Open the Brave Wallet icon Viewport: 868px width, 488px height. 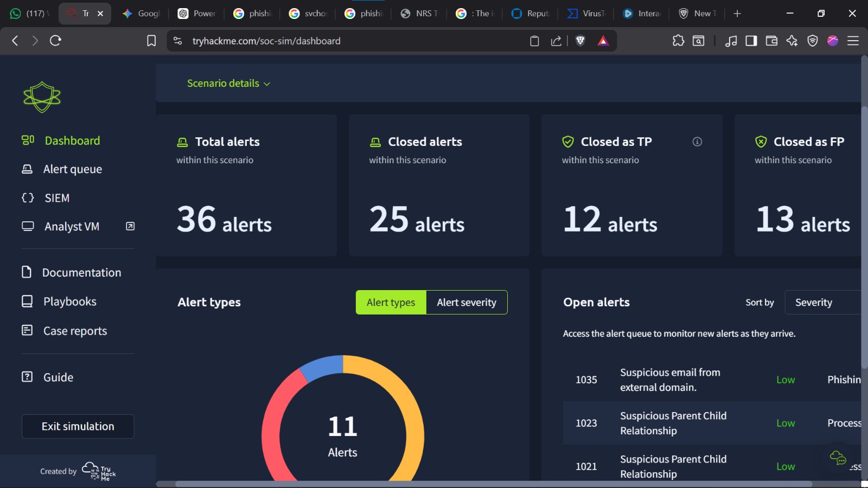(771, 41)
